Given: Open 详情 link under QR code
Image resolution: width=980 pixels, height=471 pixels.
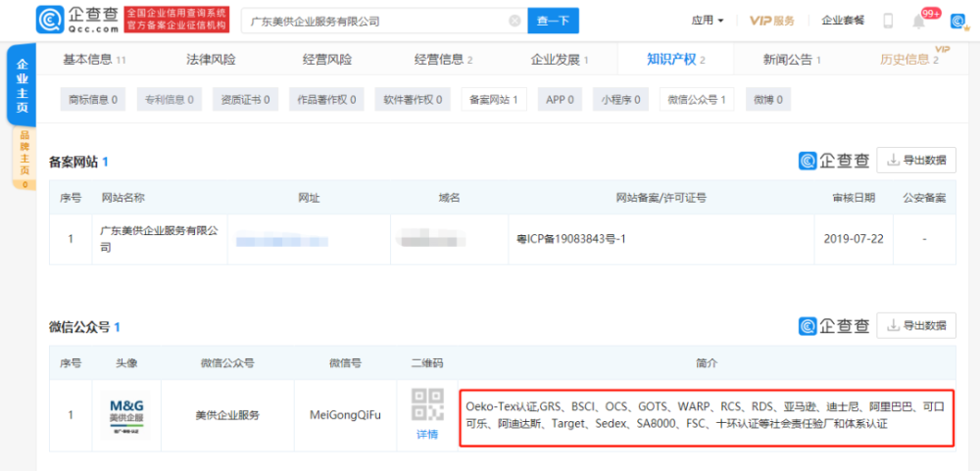Looking at the screenshot, I should tap(427, 434).
